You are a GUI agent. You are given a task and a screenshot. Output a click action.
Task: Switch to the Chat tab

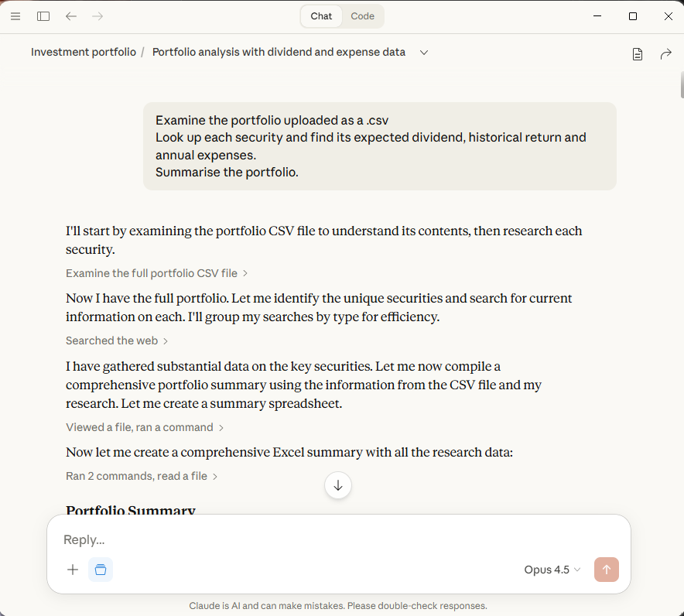tap(321, 16)
